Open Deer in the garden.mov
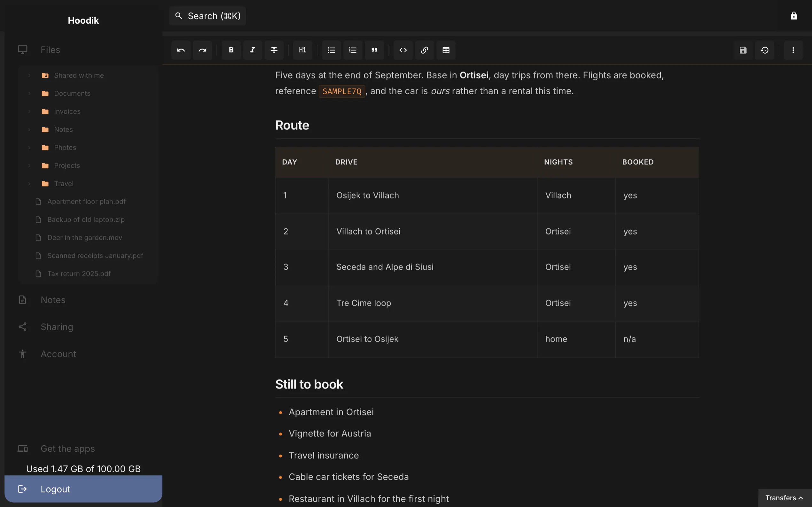Screen dimensions: 812x507 (x=84, y=238)
